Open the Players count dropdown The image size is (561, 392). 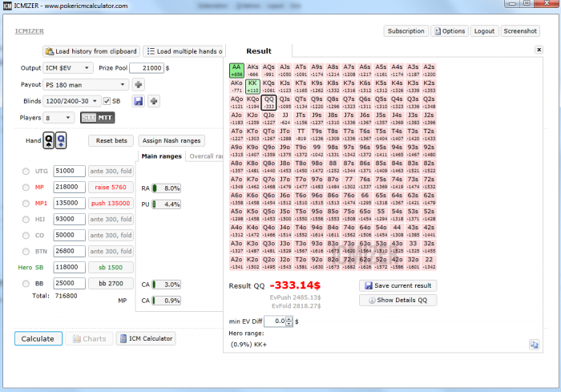[x=59, y=117]
